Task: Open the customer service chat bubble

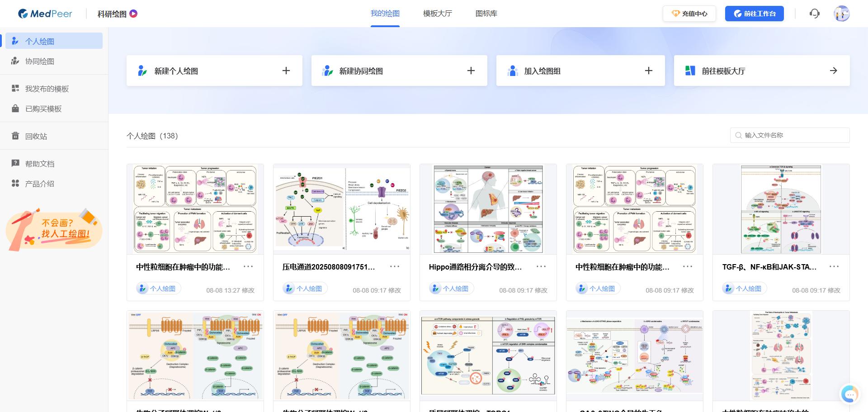Action: tap(850, 394)
